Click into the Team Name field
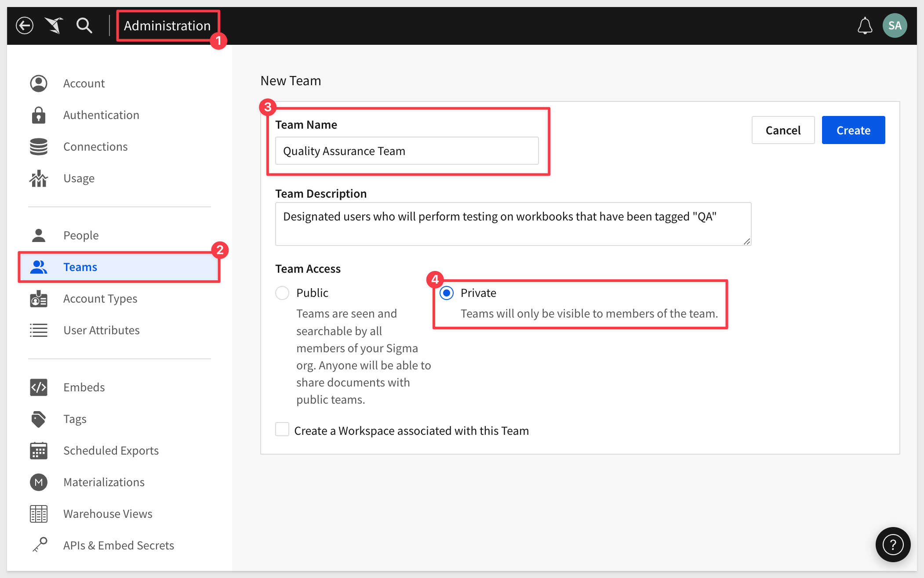The image size is (924, 578). (x=407, y=151)
